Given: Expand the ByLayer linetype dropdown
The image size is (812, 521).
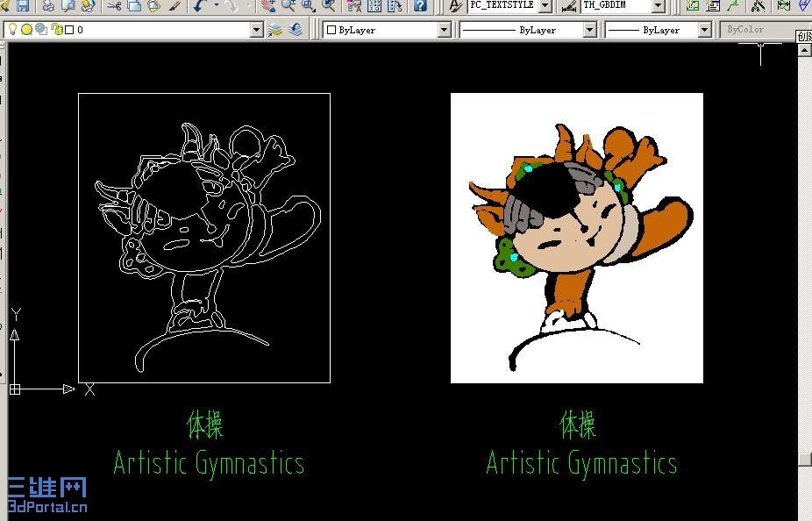Looking at the screenshot, I should click(x=589, y=29).
